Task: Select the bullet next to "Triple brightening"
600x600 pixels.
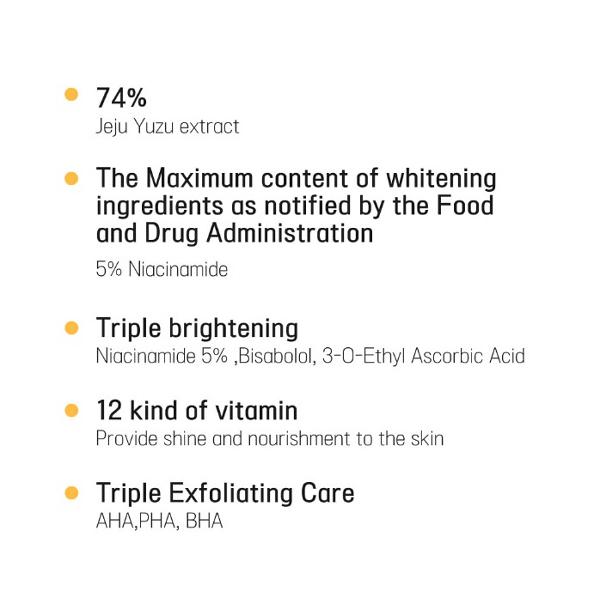Action: 71,328
